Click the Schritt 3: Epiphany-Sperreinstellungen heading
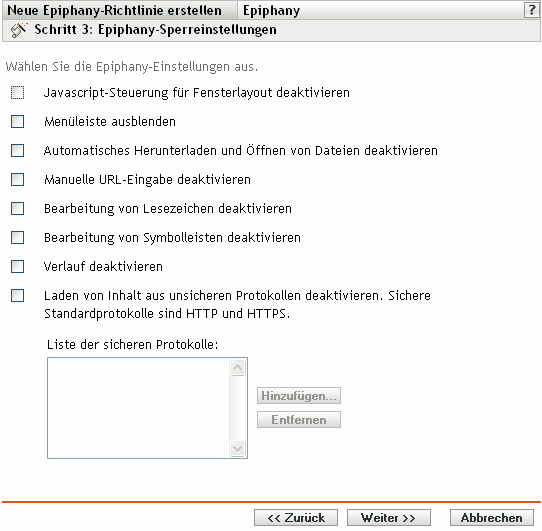This screenshot has width=542, height=531. 155,30
